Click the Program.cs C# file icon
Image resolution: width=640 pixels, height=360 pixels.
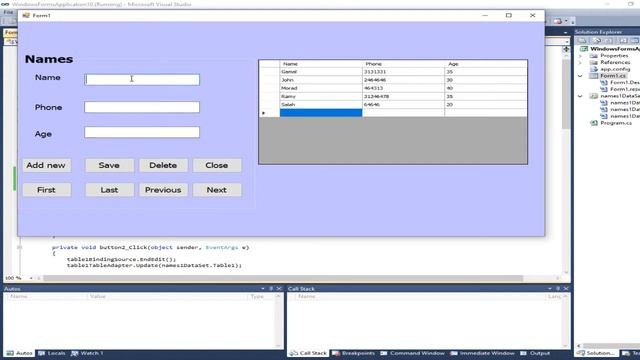(x=594, y=123)
